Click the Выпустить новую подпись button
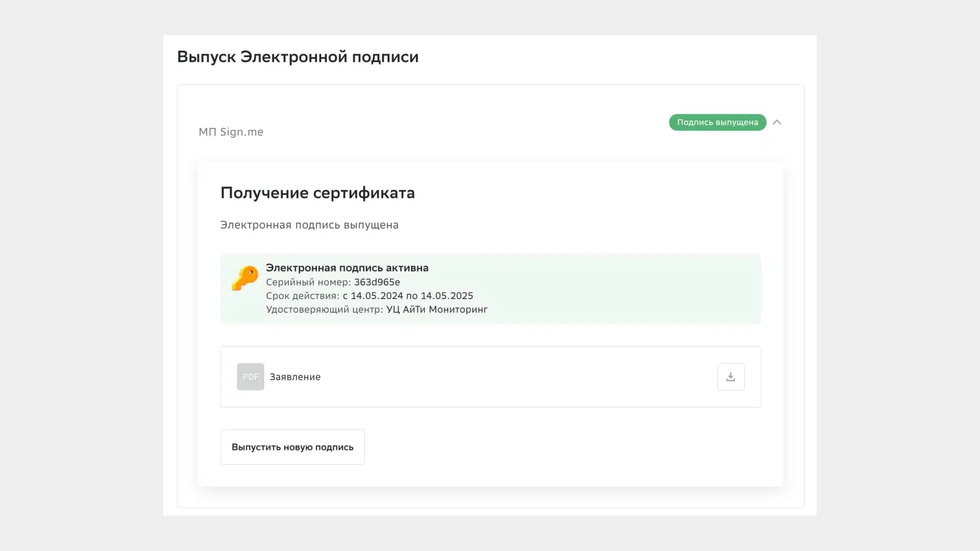Image resolution: width=980 pixels, height=551 pixels. point(292,447)
